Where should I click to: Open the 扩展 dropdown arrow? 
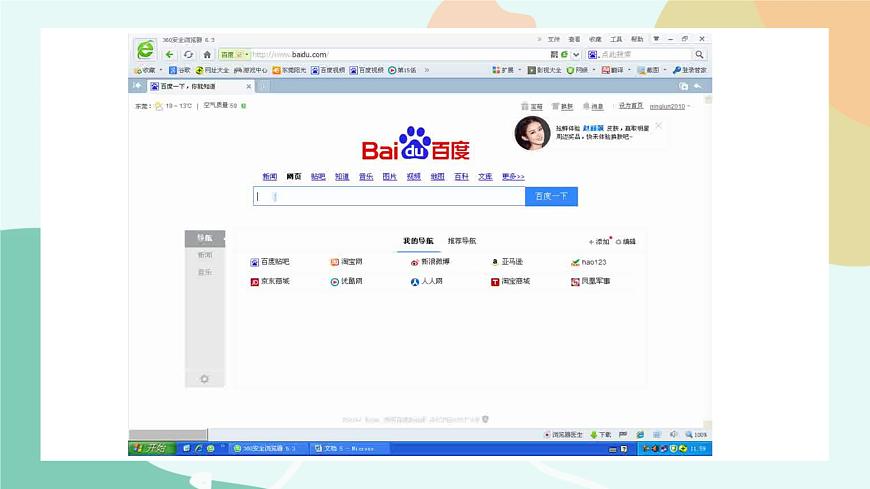(x=519, y=70)
